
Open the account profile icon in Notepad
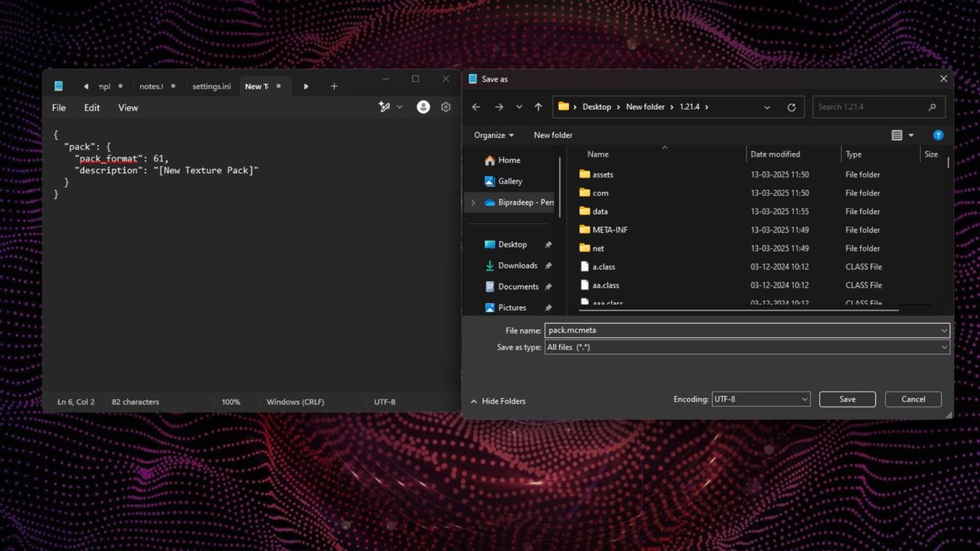pyautogui.click(x=423, y=107)
